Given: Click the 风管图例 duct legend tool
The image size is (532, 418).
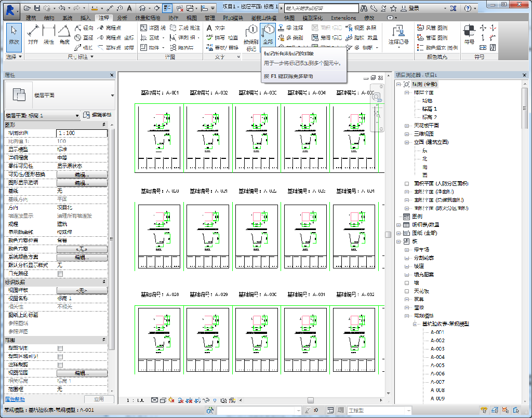Looking at the screenshot, I should pos(433,28).
